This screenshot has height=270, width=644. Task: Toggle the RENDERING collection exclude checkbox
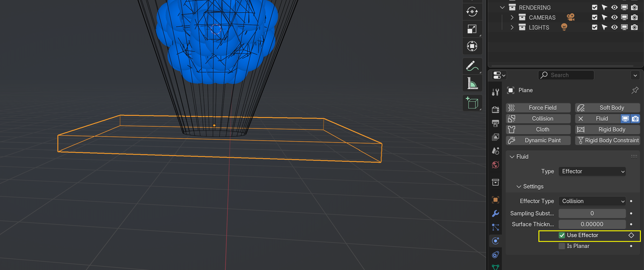(595, 8)
